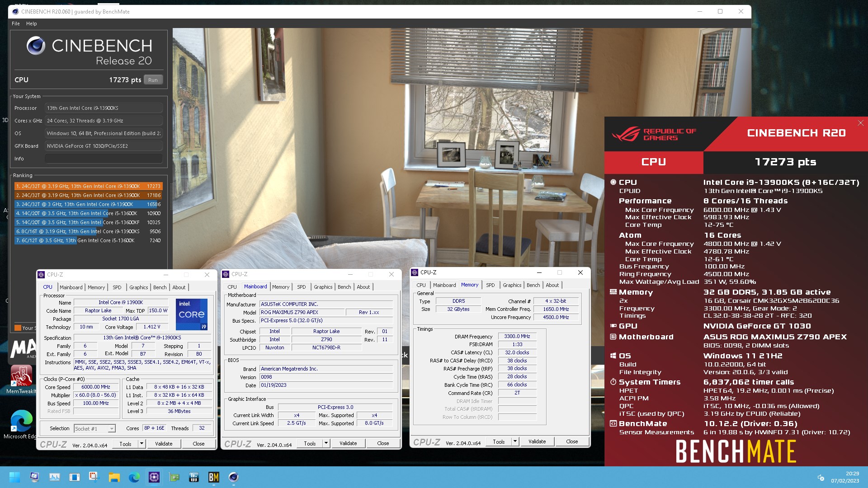Click the Close button in the CPU-Z CPU window
Image resolution: width=868 pixels, height=488 pixels.
point(198,444)
